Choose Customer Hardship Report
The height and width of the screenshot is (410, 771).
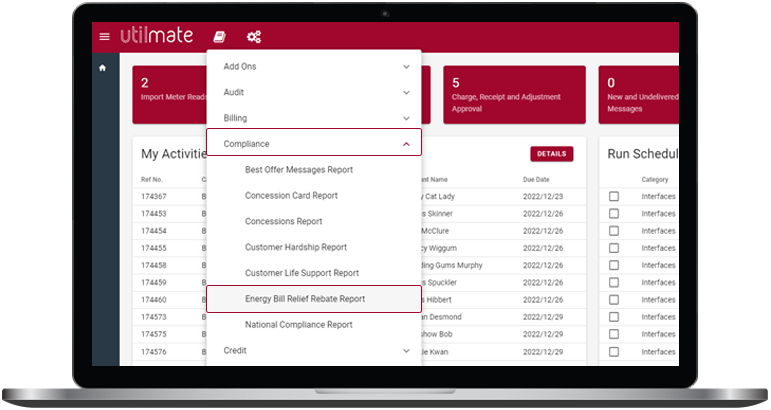pyautogui.click(x=296, y=247)
